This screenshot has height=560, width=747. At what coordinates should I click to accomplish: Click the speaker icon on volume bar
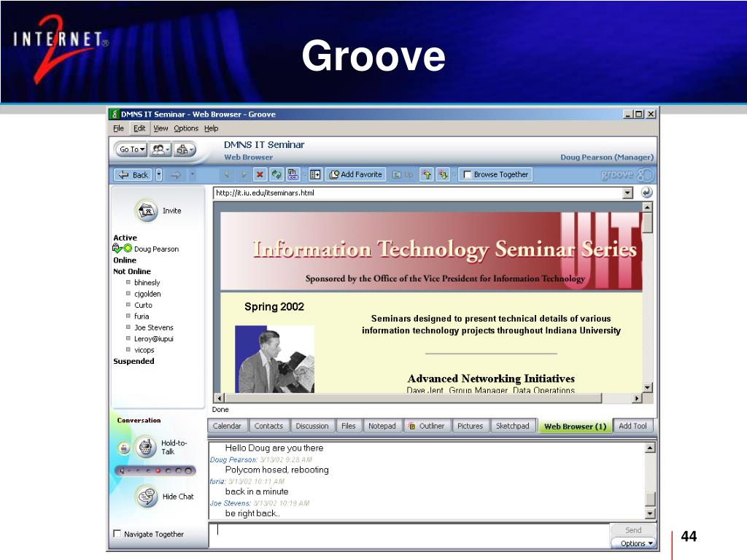(x=122, y=471)
